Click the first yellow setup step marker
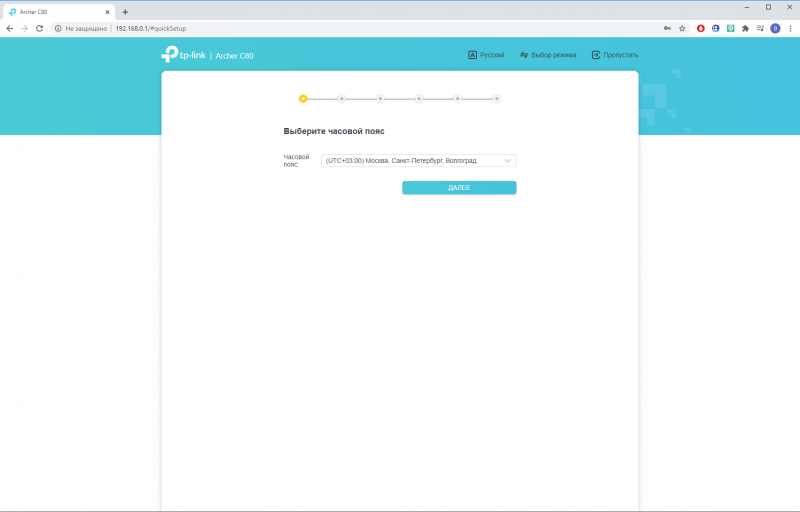The height and width of the screenshot is (512, 800). (x=303, y=98)
